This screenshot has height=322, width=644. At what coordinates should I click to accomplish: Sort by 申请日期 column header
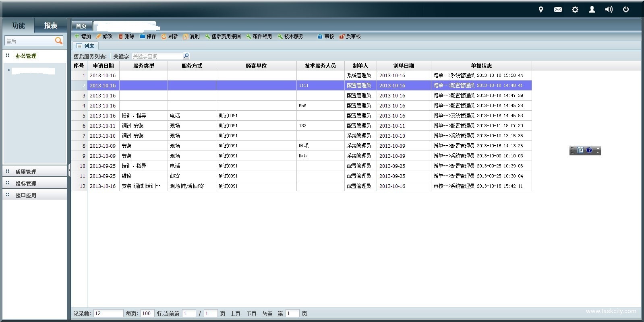pos(104,66)
